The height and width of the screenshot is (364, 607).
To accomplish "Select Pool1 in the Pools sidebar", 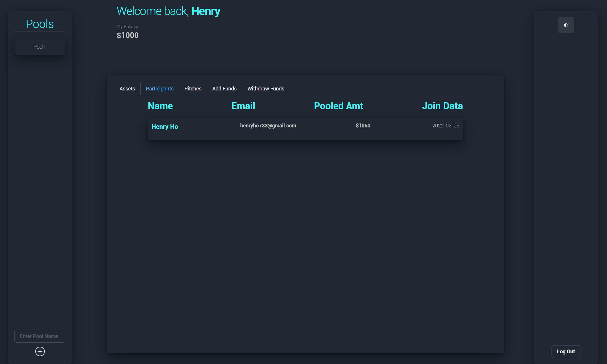I will pyautogui.click(x=40, y=47).
